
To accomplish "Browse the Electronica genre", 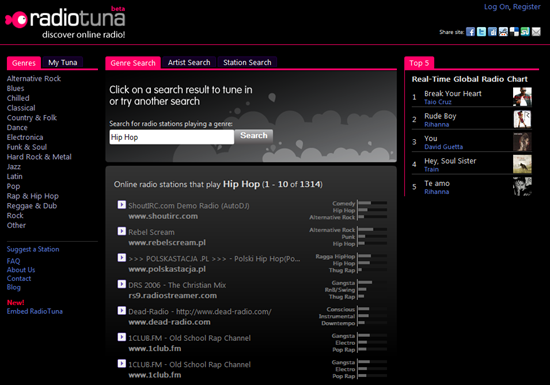I will click(x=25, y=137).
